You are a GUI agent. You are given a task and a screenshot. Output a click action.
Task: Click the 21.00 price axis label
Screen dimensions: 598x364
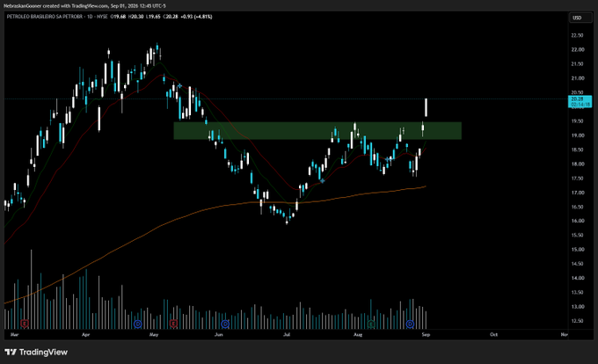pyautogui.click(x=577, y=78)
